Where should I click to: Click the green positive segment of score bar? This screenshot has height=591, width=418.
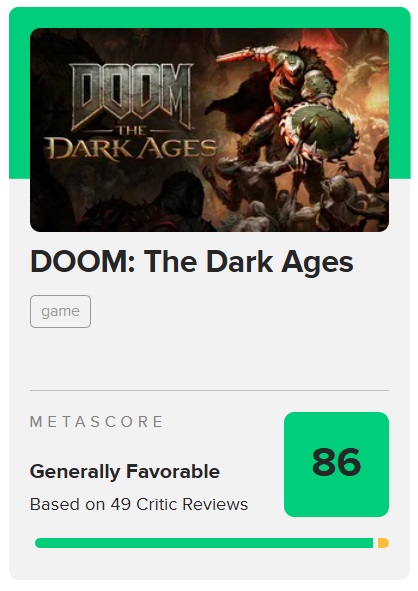coord(204,543)
